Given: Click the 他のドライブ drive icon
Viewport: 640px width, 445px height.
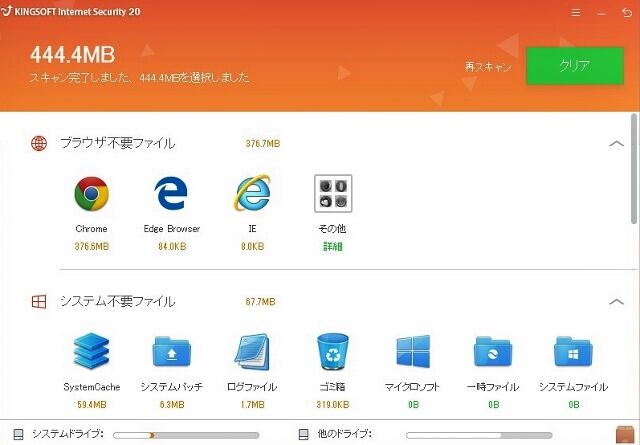Looking at the screenshot, I should [304, 434].
